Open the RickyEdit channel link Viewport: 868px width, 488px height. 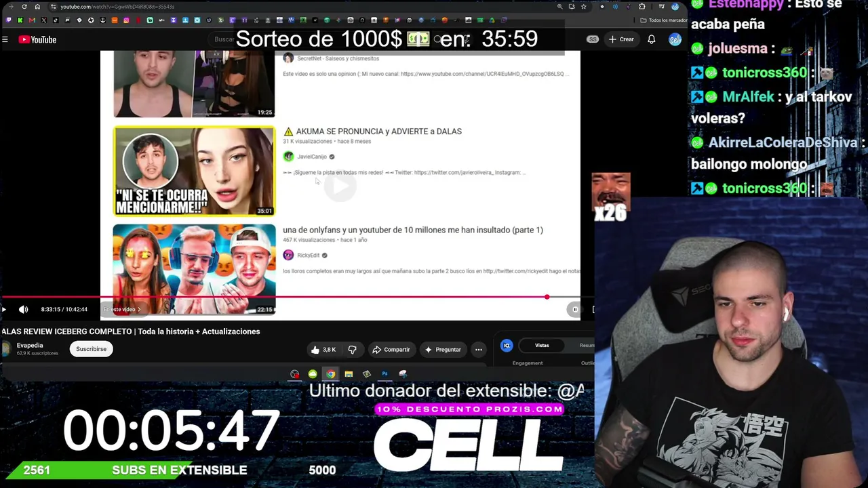308,256
